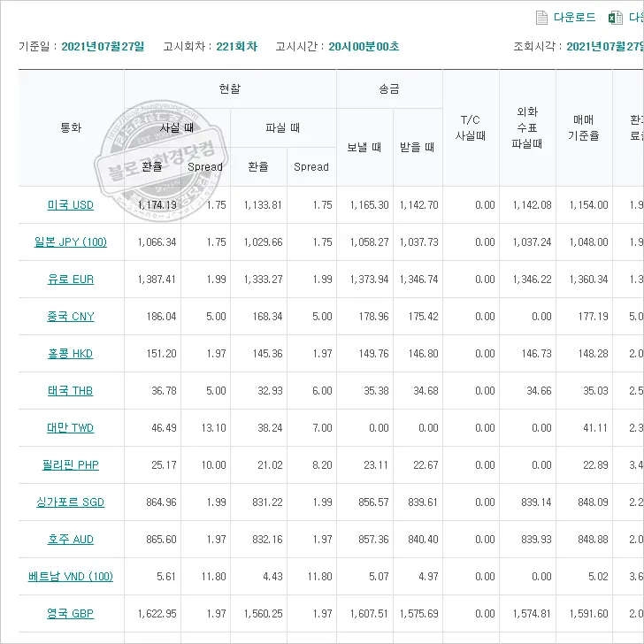Viewport: 644px width, 644px height.
Task: Click CNY base rate 177.19
Action: click(593, 317)
